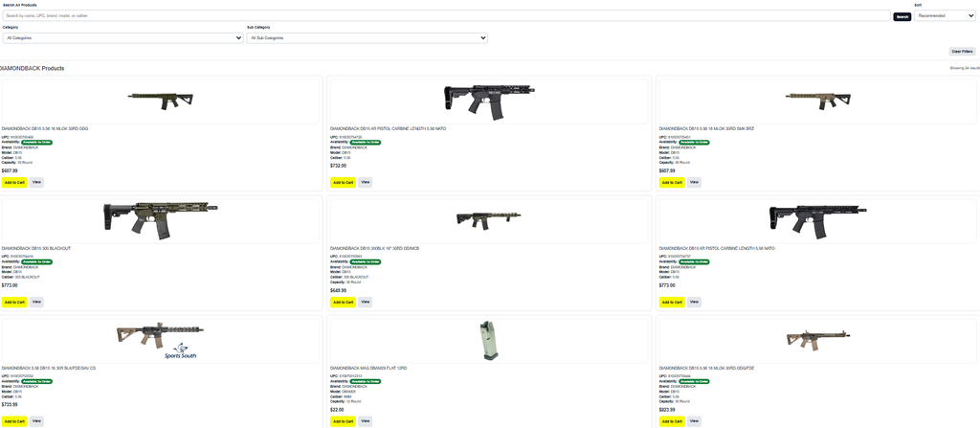Screen dimensions: 980x428
Task: Click the black pistol image priced $732.00
Action: 489,102
